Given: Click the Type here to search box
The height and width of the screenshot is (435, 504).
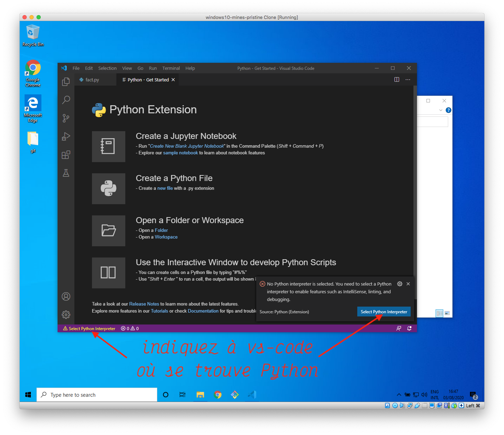Looking at the screenshot, I should coord(97,395).
